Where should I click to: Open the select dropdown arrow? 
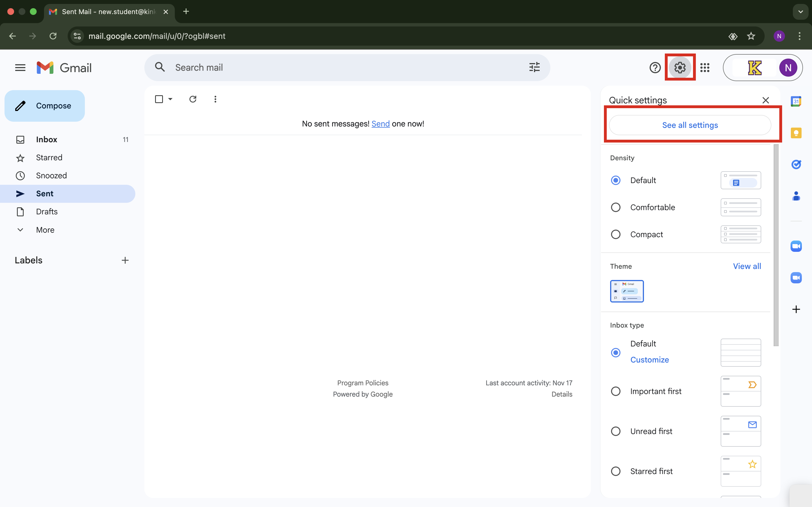coord(171,99)
